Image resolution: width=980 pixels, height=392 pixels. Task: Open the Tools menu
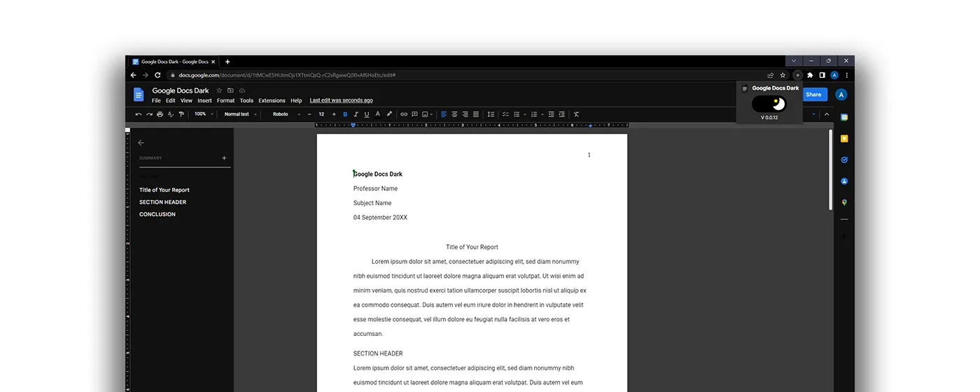(246, 100)
